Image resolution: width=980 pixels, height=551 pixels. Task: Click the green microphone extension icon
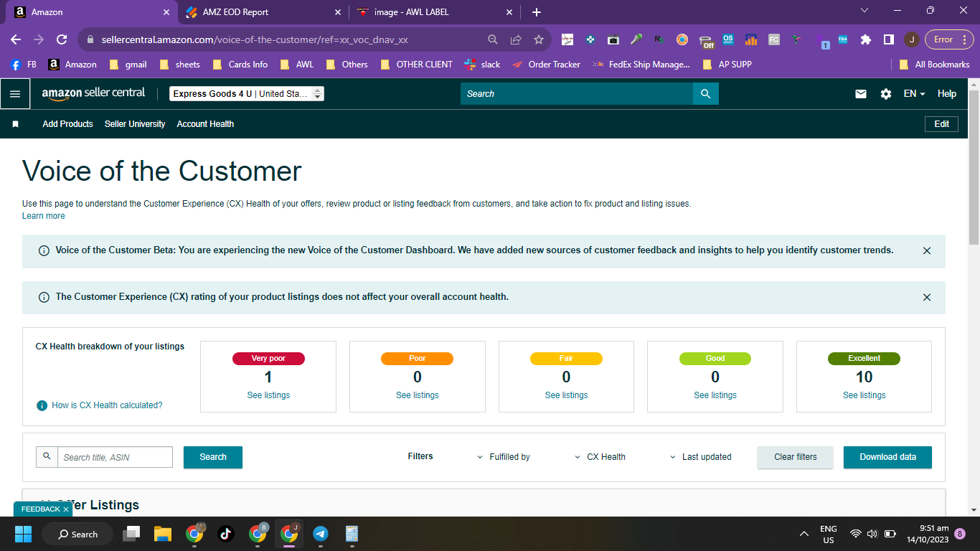pos(636,39)
